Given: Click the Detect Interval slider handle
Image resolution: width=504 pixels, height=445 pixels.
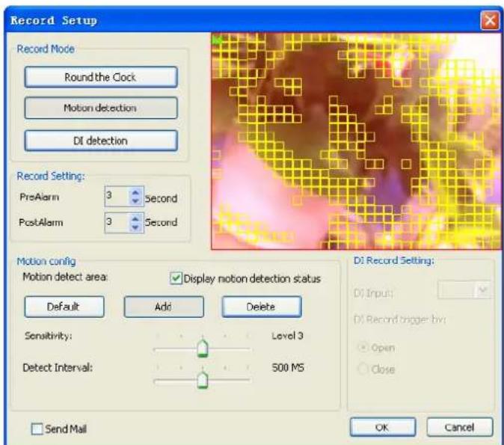Looking at the screenshot, I should click(203, 380).
